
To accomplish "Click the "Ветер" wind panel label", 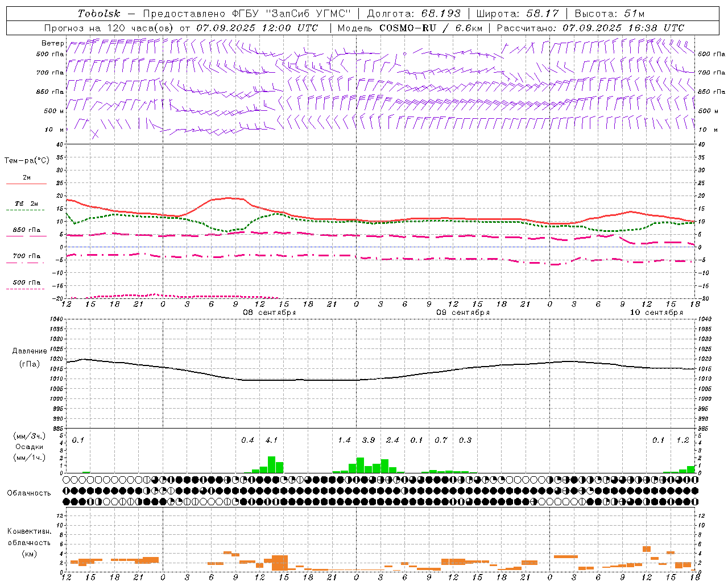I will point(53,43).
